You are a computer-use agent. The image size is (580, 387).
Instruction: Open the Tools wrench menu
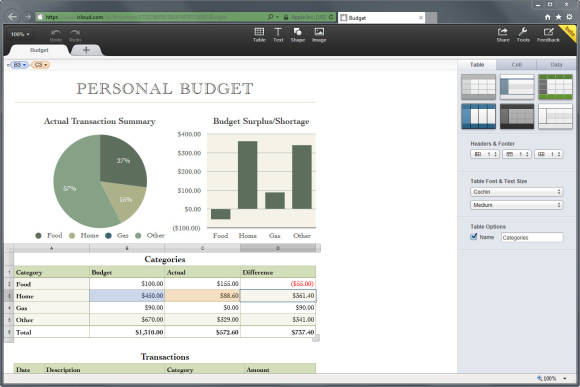(523, 34)
